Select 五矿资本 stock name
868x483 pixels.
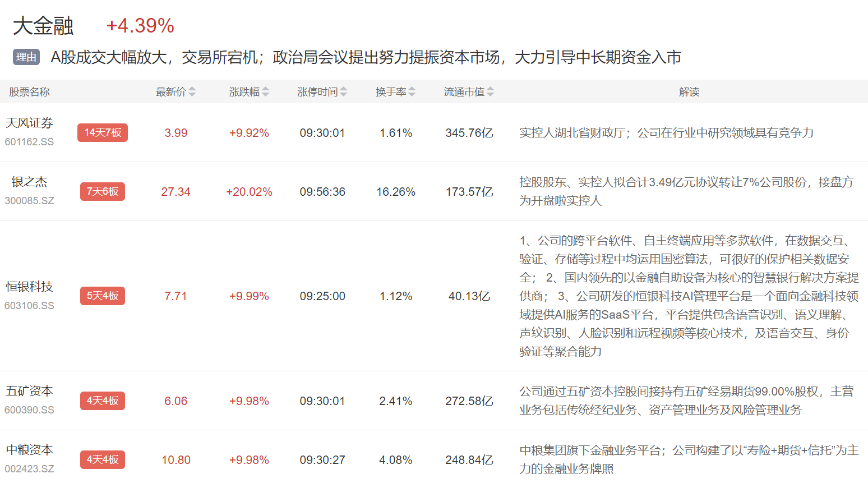29,391
